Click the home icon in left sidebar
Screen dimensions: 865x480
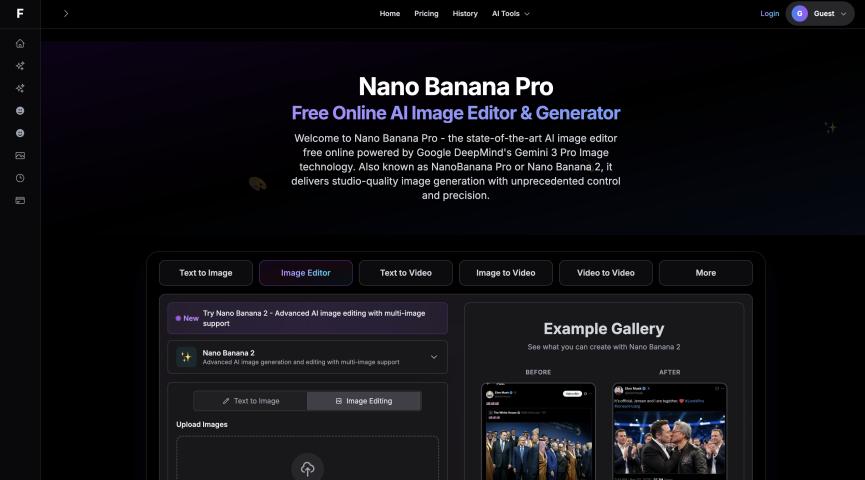[20, 44]
